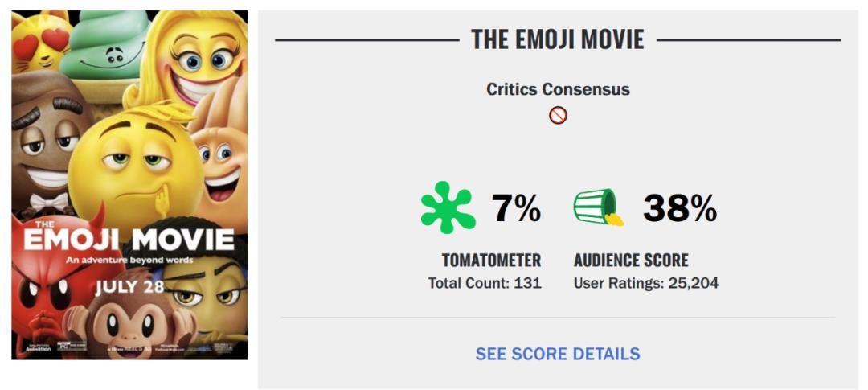This screenshot has width=868, height=390.
Task: Click the prohibited sign under Critics Consensus
Action: [558, 116]
